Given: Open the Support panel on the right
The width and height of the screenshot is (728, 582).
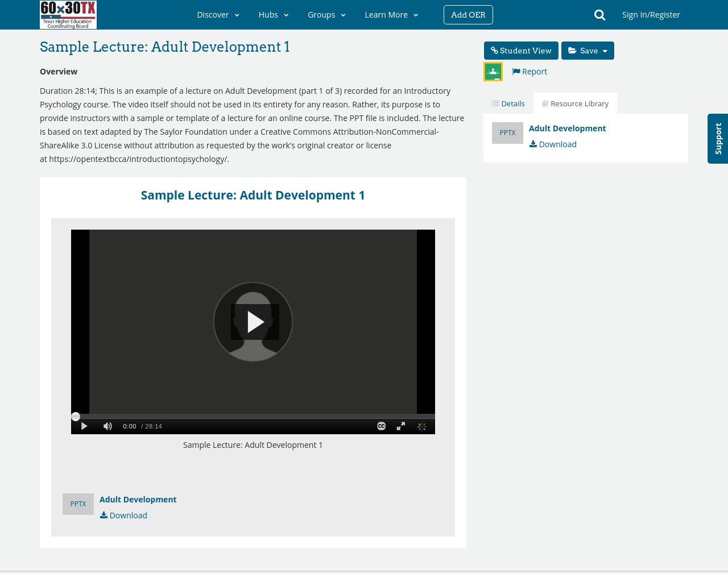Looking at the screenshot, I should click(x=717, y=139).
